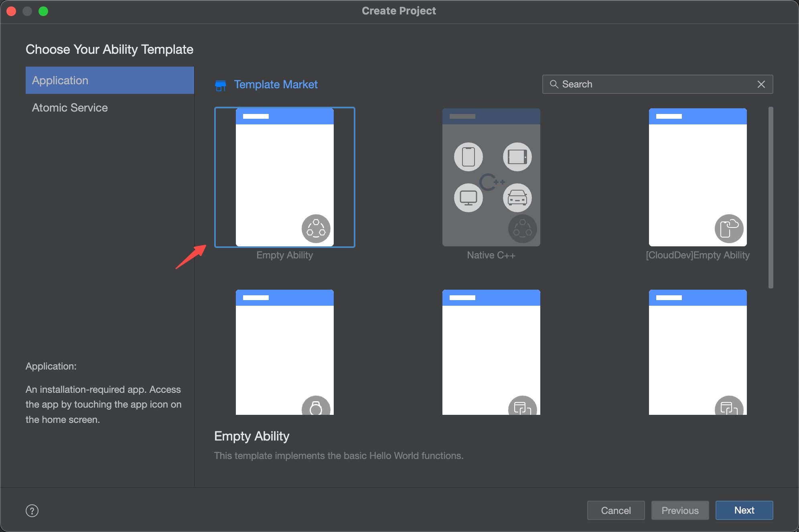799x532 pixels.
Task: Click the hexagon badge on Native C++ card
Action: pyautogui.click(x=522, y=229)
